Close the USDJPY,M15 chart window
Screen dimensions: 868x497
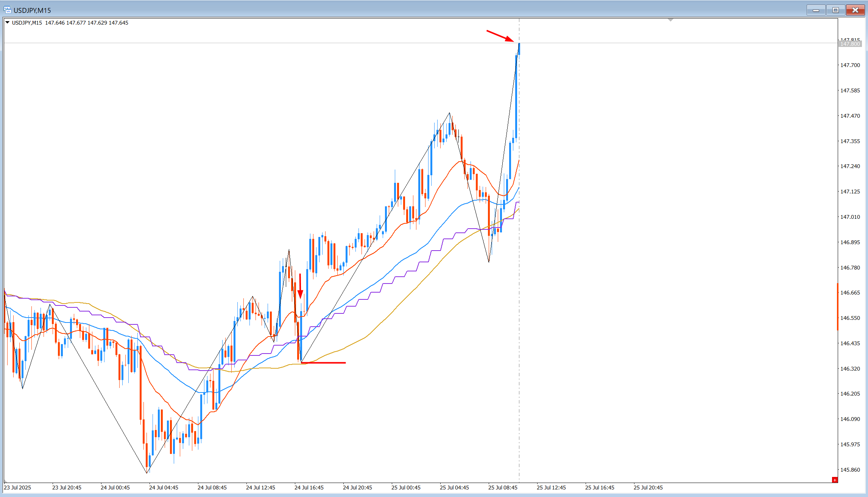(855, 10)
